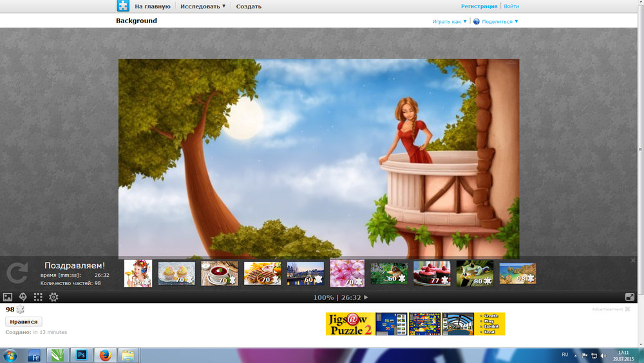Close the congratulations suggestions panel

tap(633, 261)
